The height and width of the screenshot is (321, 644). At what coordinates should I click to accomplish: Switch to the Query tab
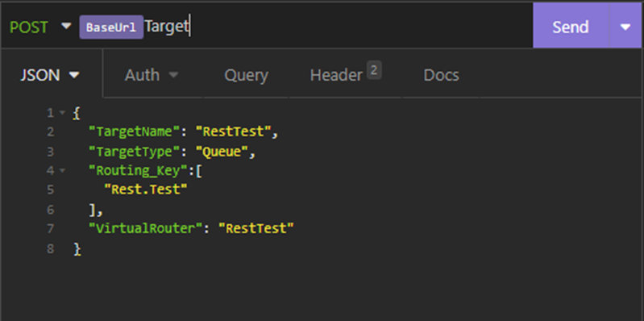pyautogui.click(x=246, y=75)
